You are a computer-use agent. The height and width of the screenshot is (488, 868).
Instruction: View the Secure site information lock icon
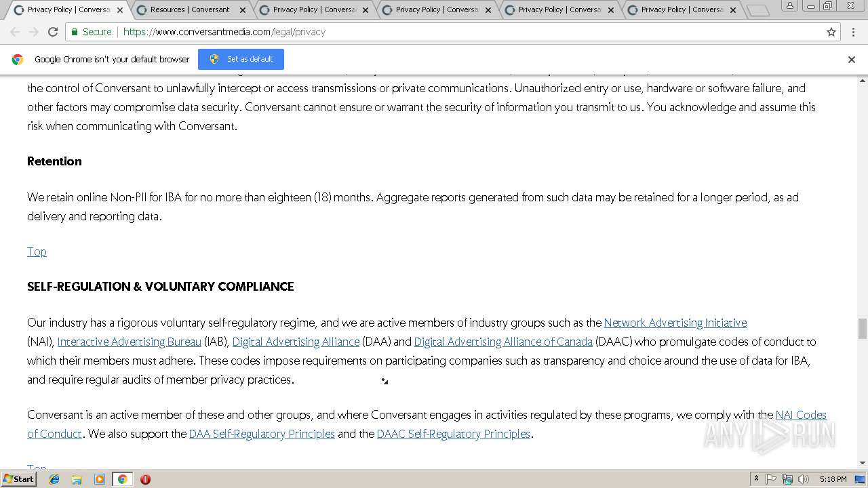(75, 32)
